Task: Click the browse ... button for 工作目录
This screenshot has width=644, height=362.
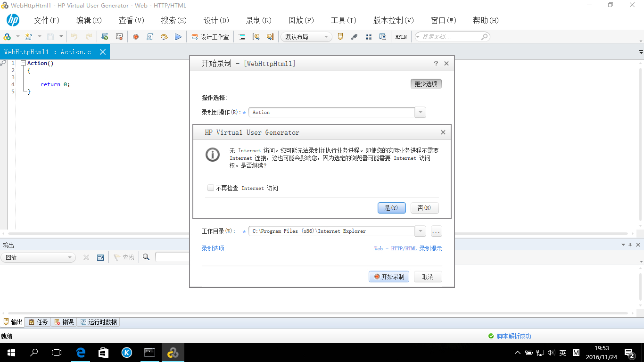Action: coord(436,231)
